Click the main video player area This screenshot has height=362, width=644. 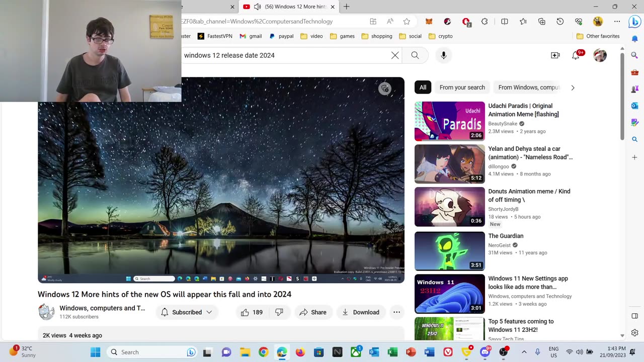(221, 180)
